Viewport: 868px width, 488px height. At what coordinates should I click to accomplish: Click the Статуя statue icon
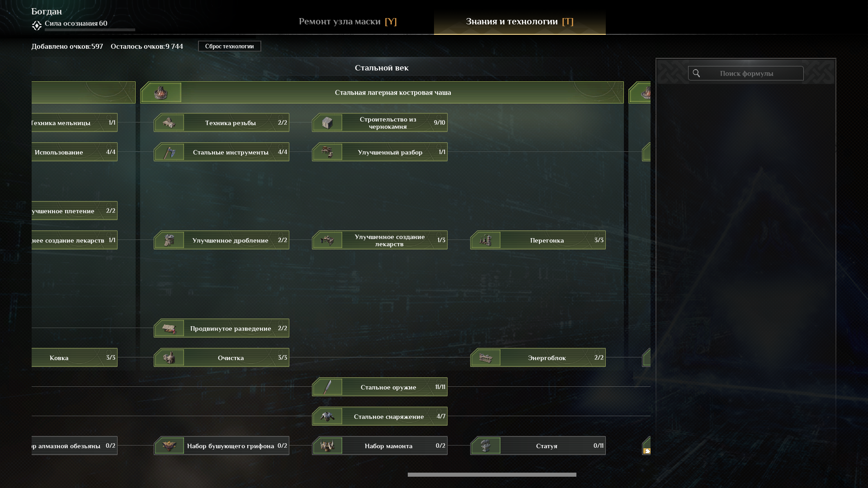pos(486,446)
